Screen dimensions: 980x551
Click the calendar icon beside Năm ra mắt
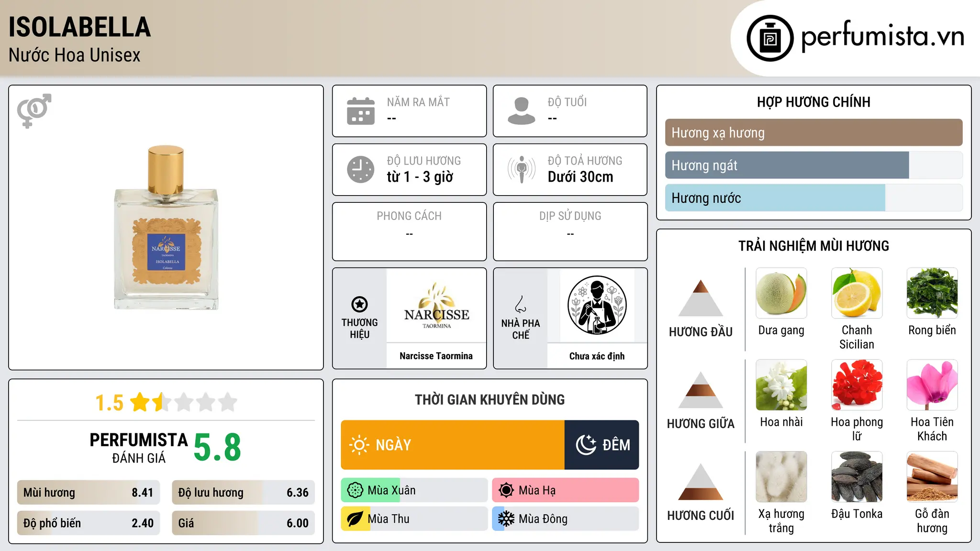pyautogui.click(x=361, y=111)
